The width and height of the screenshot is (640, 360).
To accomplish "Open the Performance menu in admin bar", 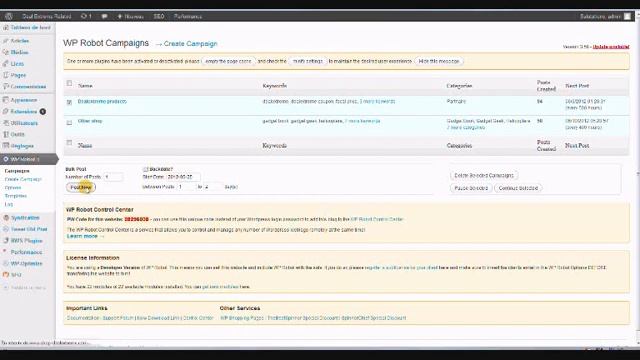I will pos(188,16).
